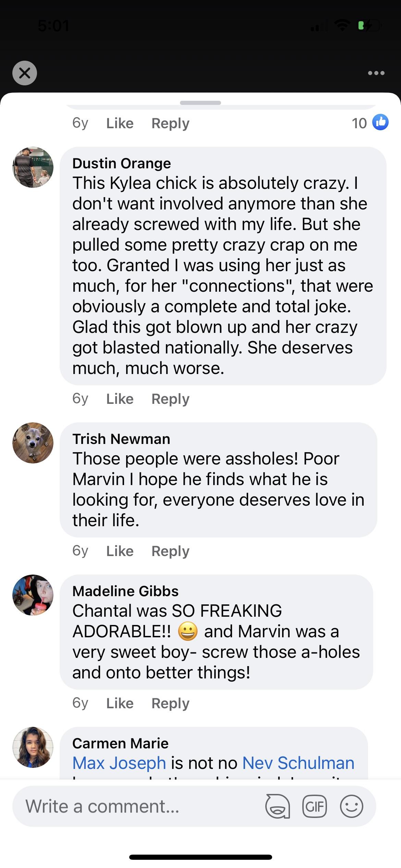Open Madeline Gibbs' profile picture

click(33, 595)
